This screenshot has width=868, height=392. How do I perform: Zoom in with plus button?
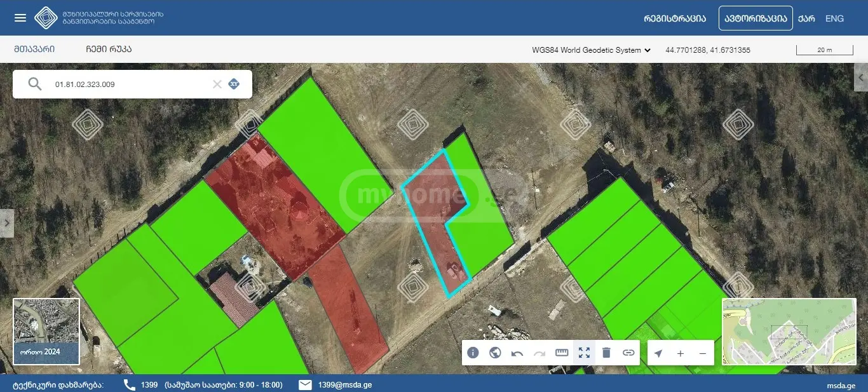681,353
